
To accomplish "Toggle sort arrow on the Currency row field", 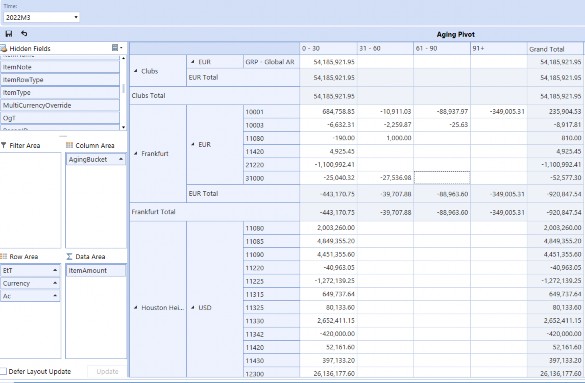I will coord(55,283).
